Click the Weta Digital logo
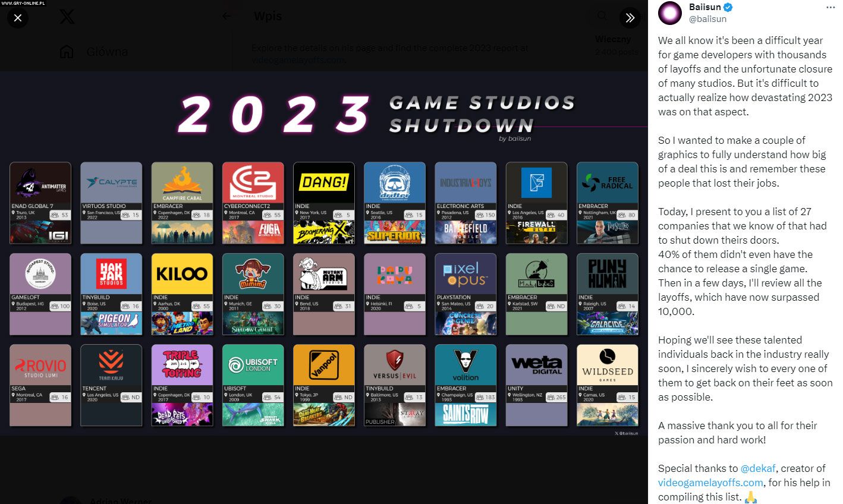 tap(536, 365)
